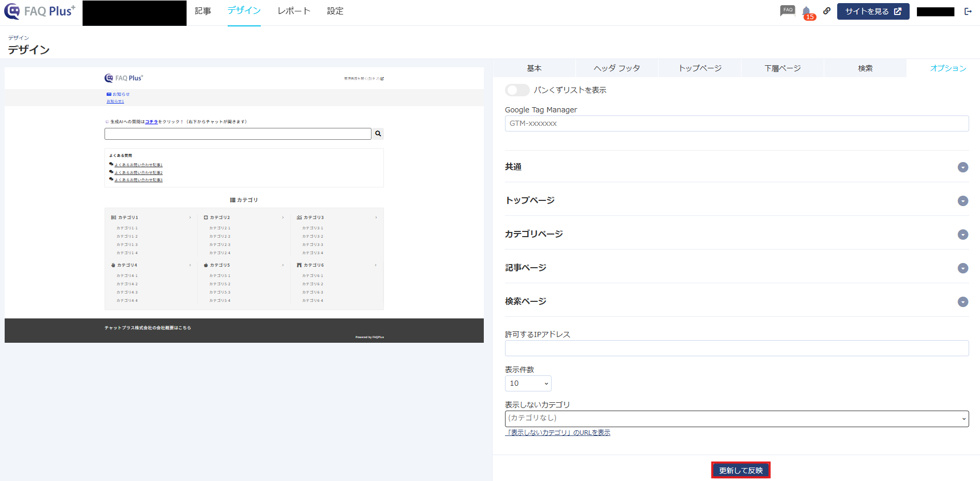The width and height of the screenshot is (980, 481).
Task: Click the サイトを見る button
Action: [x=873, y=11]
